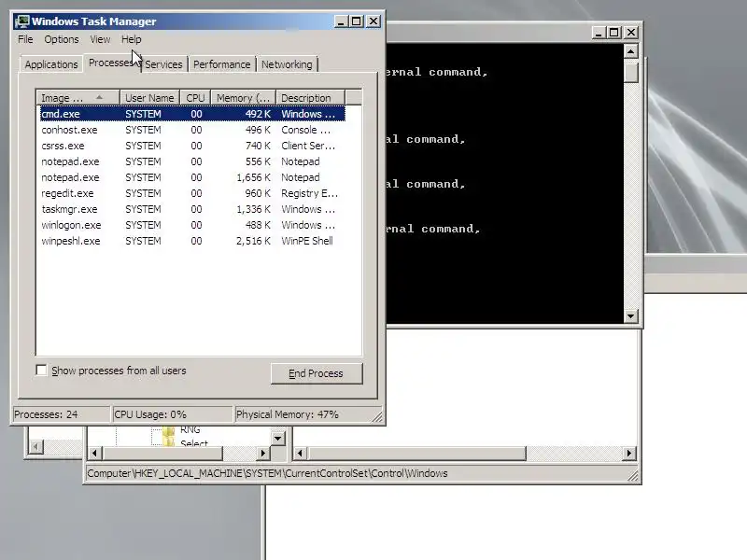Image resolution: width=747 pixels, height=560 pixels.
Task: Click the Task Manager title bar icon
Action: (x=21, y=21)
